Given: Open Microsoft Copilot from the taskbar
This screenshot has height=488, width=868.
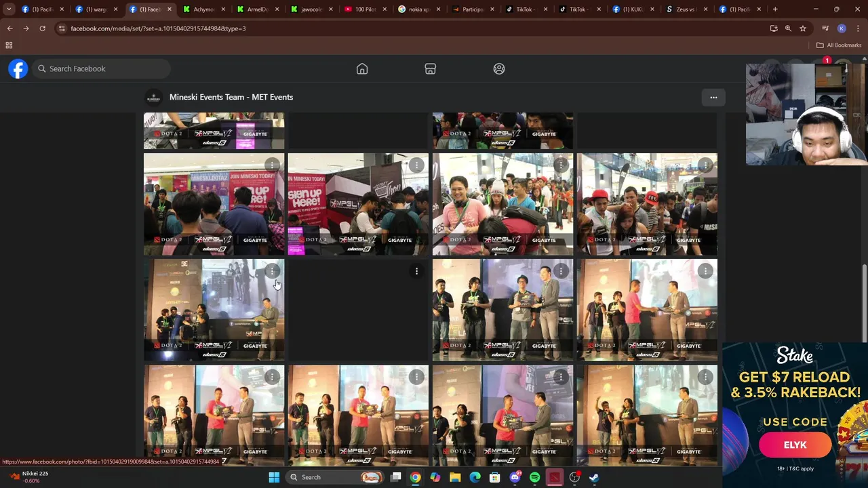Looking at the screenshot, I should (435, 477).
